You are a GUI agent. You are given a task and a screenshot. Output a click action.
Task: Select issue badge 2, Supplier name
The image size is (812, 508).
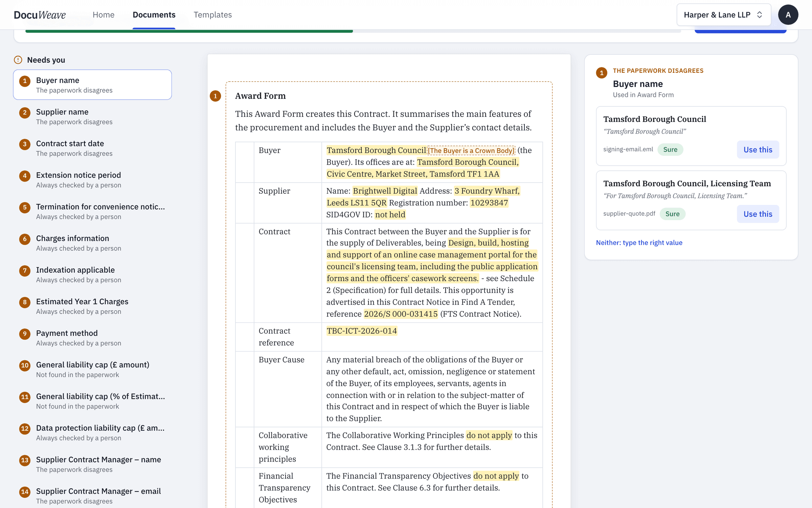point(25,113)
